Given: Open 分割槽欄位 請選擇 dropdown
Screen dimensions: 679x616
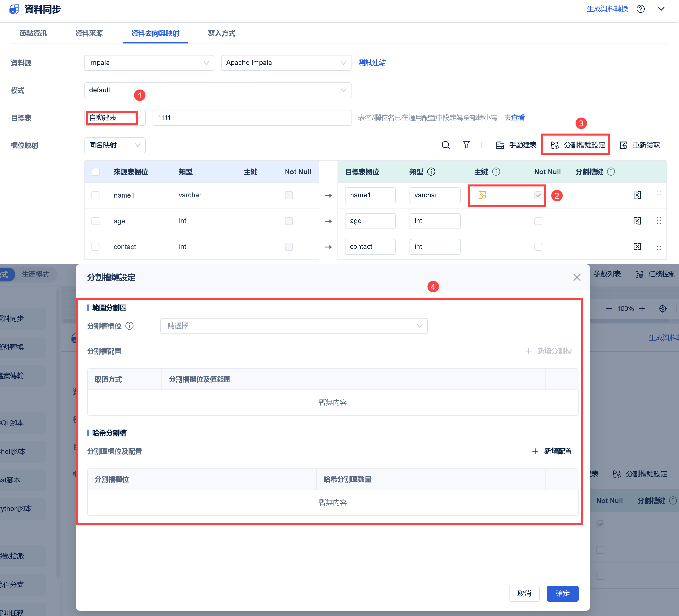Looking at the screenshot, I should click(294, 326).
